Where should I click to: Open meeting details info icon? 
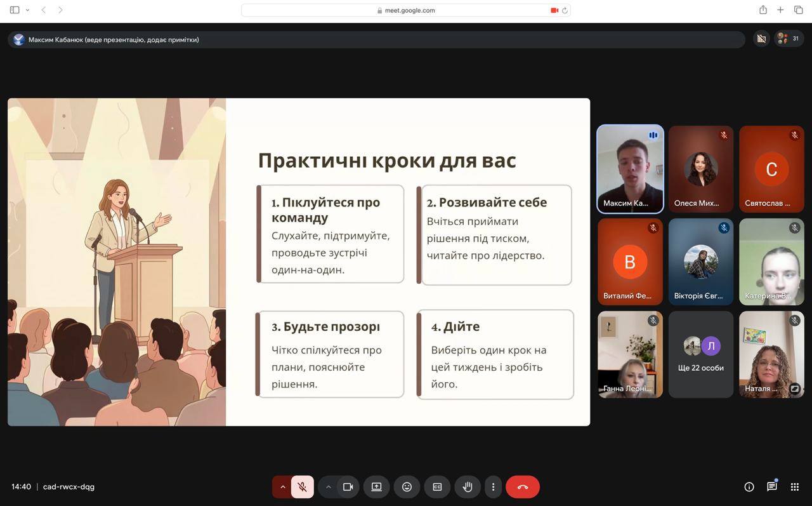(x=749, y=487)
